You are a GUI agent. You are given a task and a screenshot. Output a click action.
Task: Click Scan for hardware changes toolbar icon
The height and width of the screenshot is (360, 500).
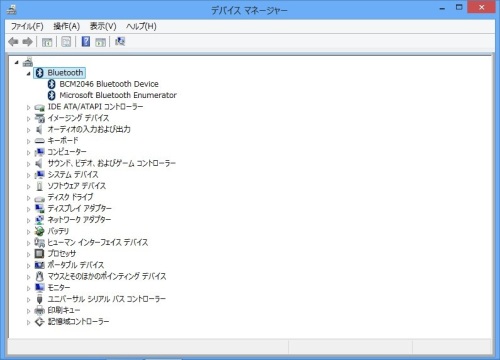[120, 41]
